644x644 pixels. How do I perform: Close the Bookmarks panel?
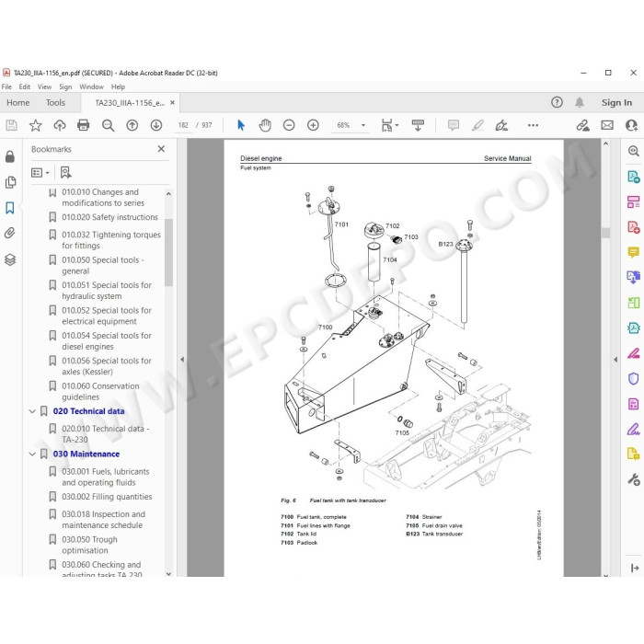(161, 149)
